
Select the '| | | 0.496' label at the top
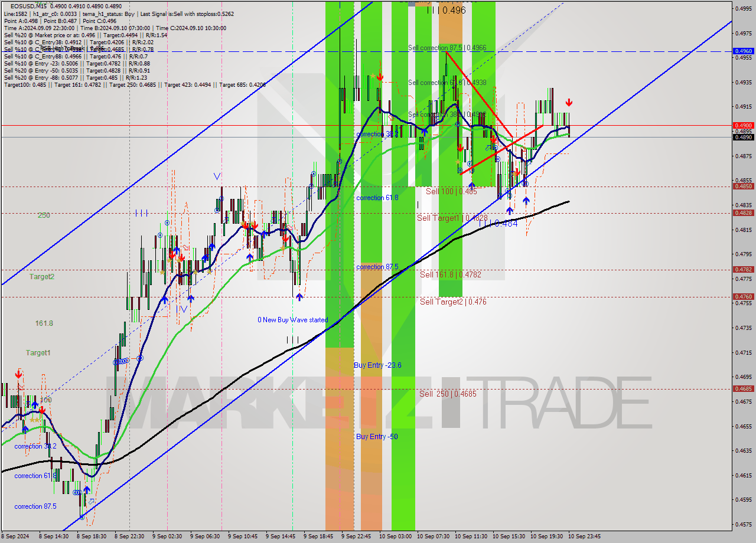447,10
